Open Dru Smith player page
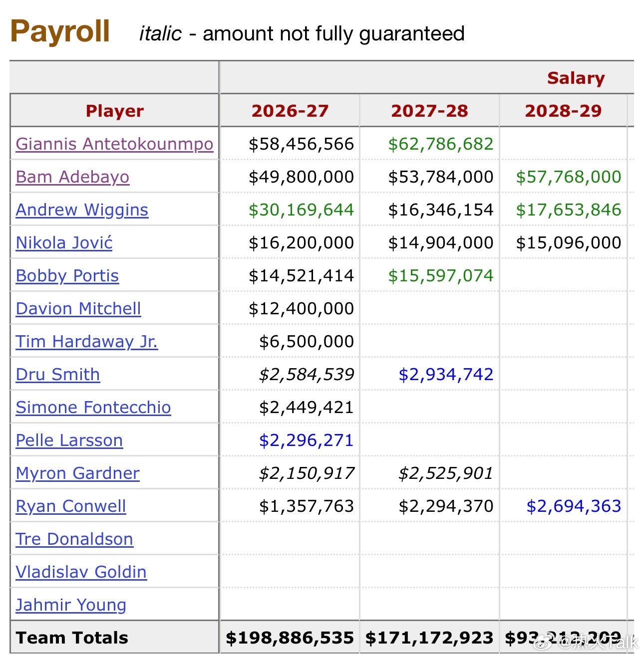 point(58,375)
